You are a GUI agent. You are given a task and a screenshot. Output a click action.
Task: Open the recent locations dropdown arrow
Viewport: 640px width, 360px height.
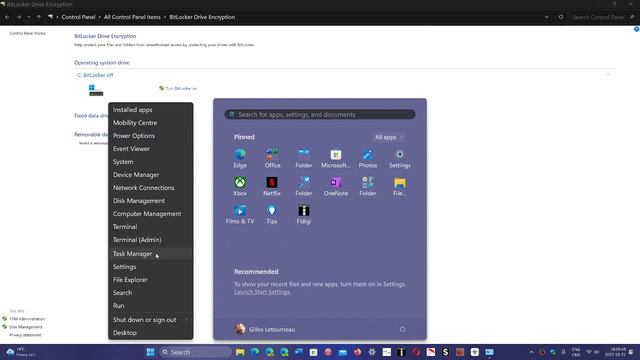pos(29,17)
